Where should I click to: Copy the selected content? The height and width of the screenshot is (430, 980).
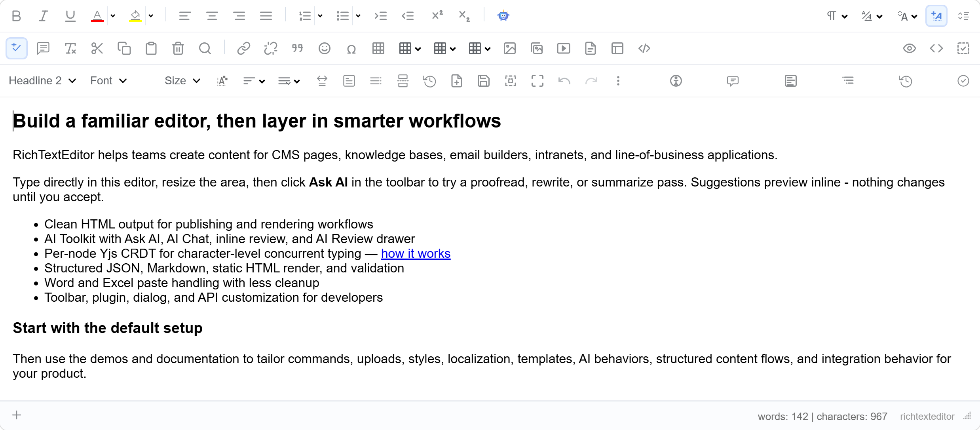pos(124,48)
